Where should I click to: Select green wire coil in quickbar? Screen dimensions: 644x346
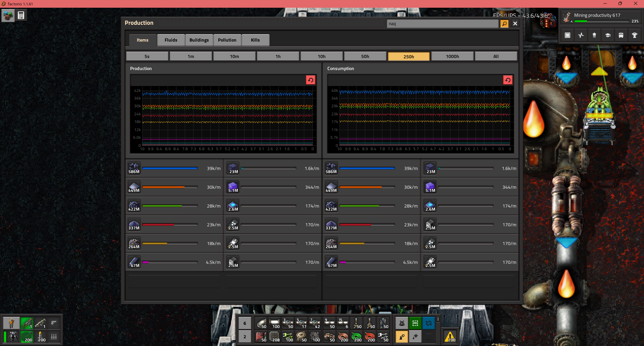tap(356, 337)
